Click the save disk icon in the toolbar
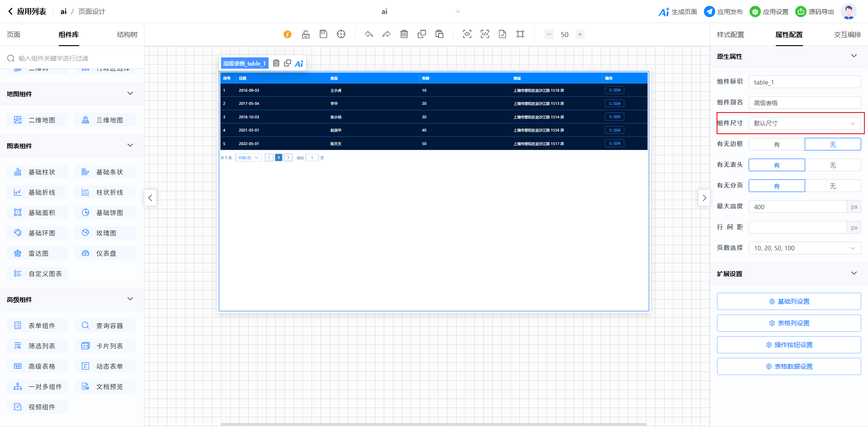Screen dimensions: 868x427 [323, 34]
